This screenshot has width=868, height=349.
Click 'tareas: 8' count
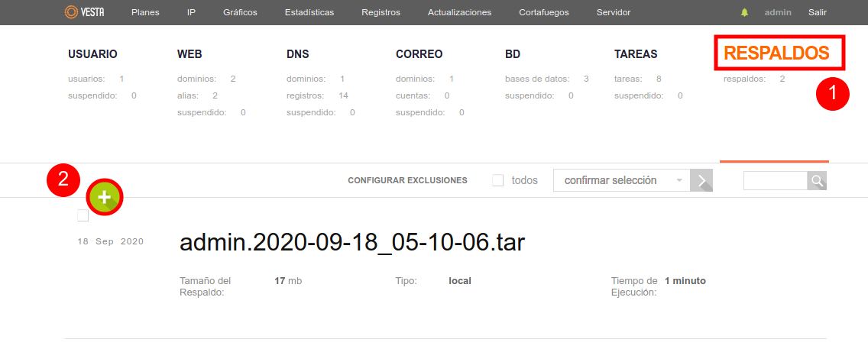[x=638, y=79]
